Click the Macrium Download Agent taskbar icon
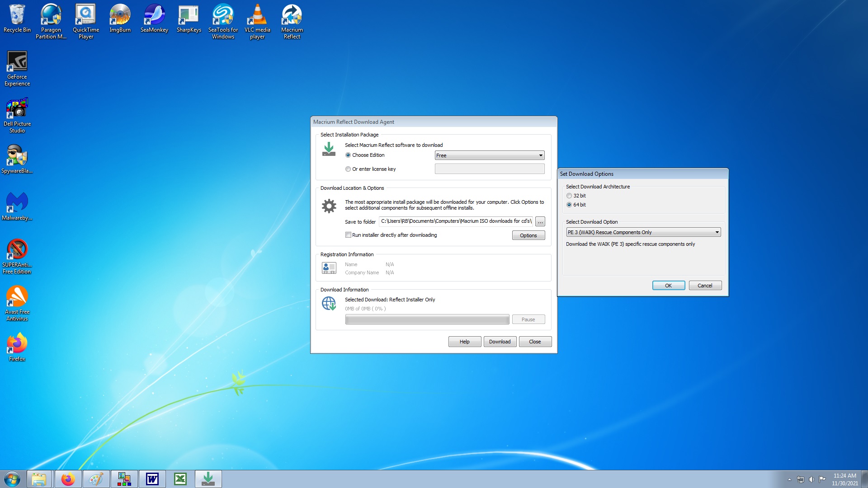 [x=208, y=479]
